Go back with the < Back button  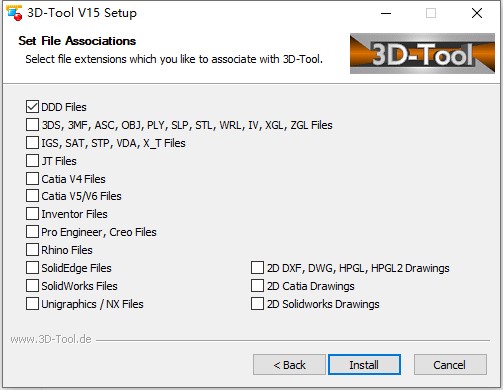tap(289, 365)
